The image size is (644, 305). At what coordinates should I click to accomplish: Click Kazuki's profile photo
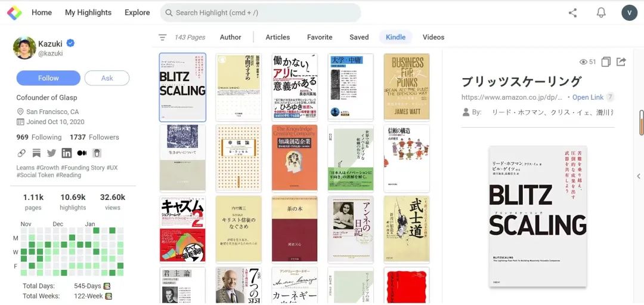(24, 48)
